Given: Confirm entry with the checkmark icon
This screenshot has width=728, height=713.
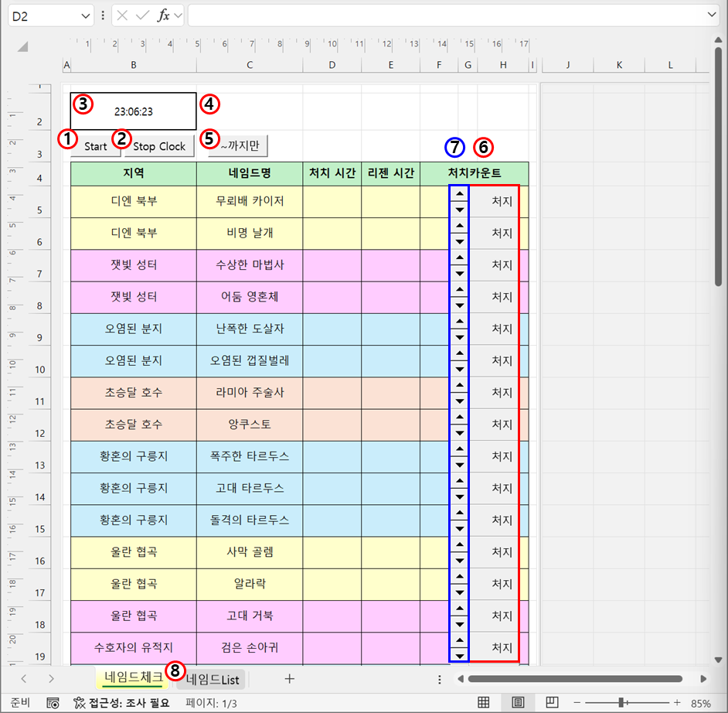Looking at the screenshot, I should tap(142, 15).
